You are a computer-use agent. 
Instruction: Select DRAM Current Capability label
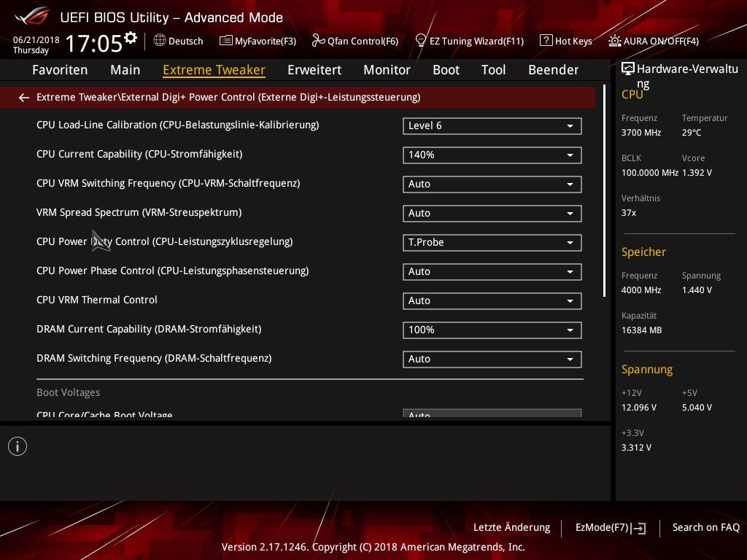(x=149, y=329)
